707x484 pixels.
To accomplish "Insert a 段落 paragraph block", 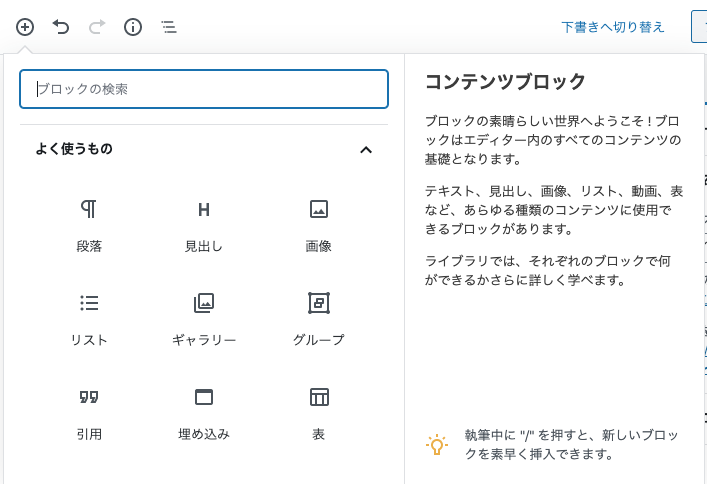I will [x=89, y=225].
